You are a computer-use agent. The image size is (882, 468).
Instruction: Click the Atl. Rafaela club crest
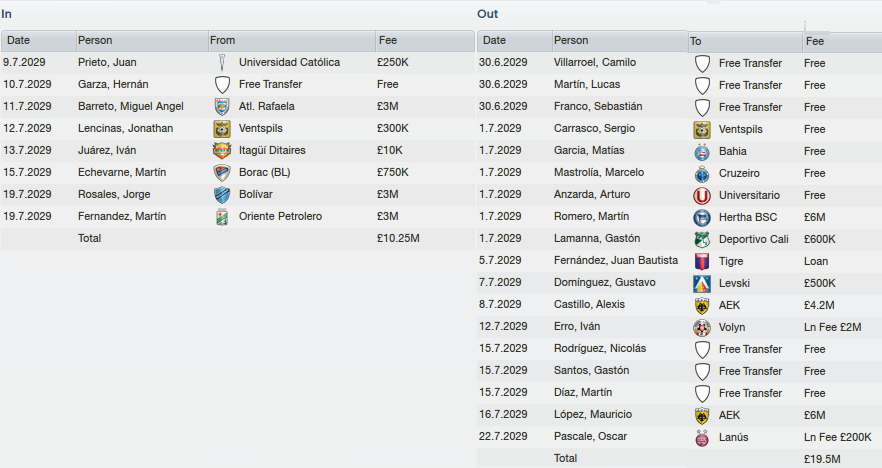click(x=222, y=106)
